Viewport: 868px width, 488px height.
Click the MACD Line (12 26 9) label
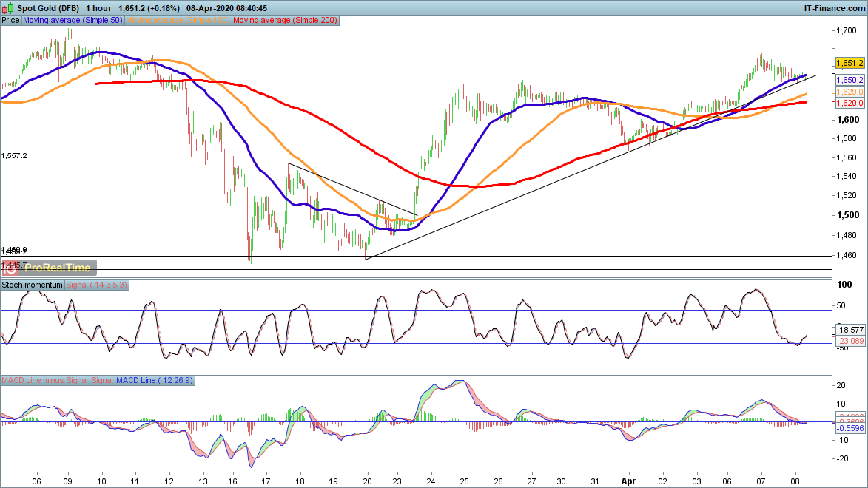pos(155,380)
